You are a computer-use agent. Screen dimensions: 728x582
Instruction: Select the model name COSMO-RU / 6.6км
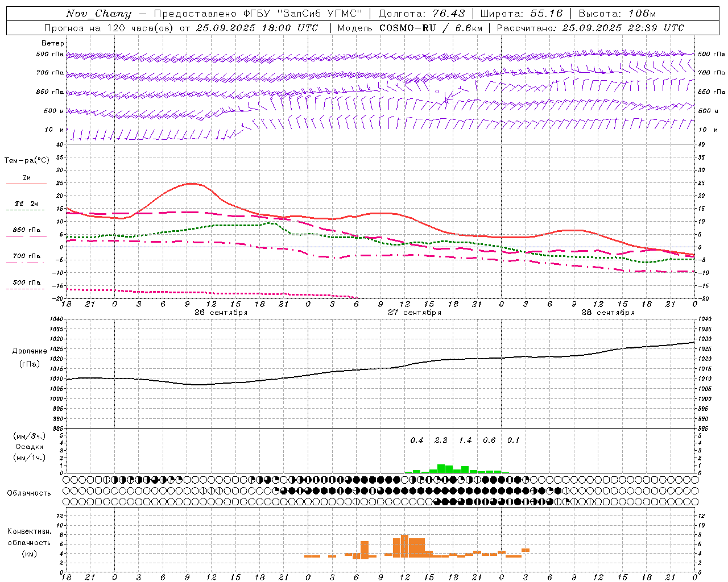tap(431, 28)
